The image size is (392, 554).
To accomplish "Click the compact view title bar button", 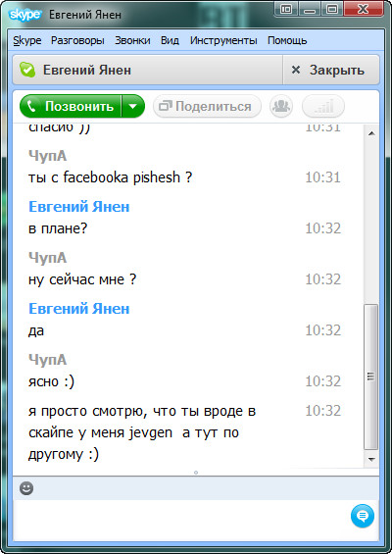I will (x=286, y=9).
